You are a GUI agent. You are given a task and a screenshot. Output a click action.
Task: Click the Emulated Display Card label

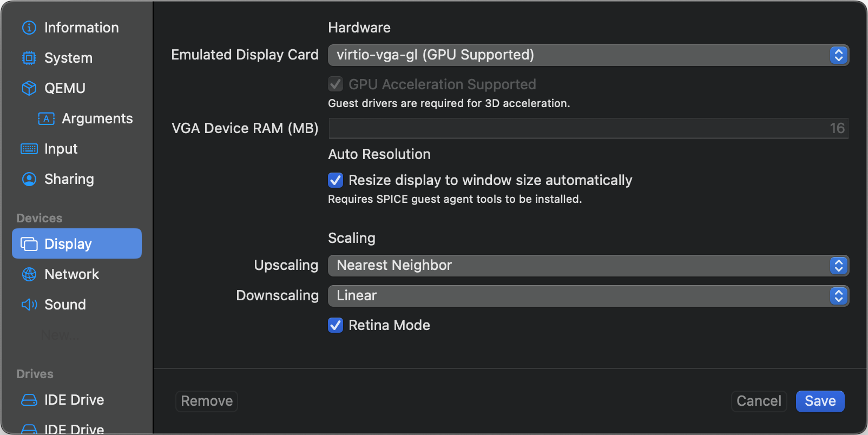(x=245, y=55)
